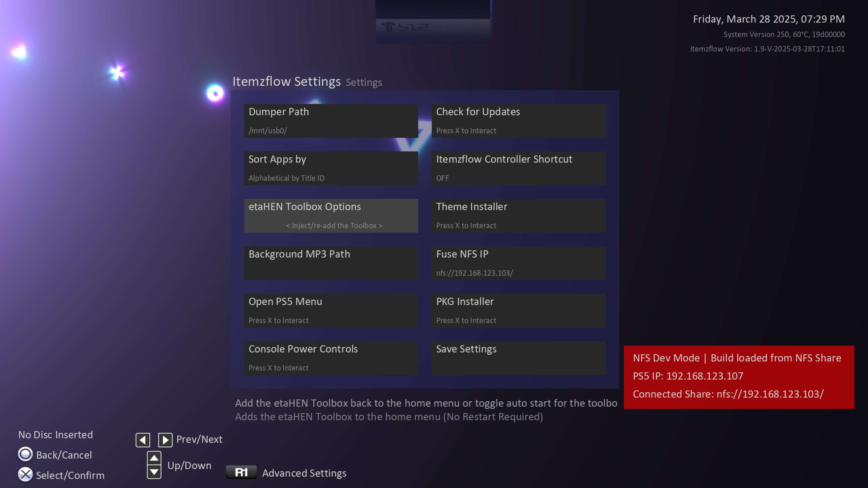Open Console Power Controls

pos(331,358)
